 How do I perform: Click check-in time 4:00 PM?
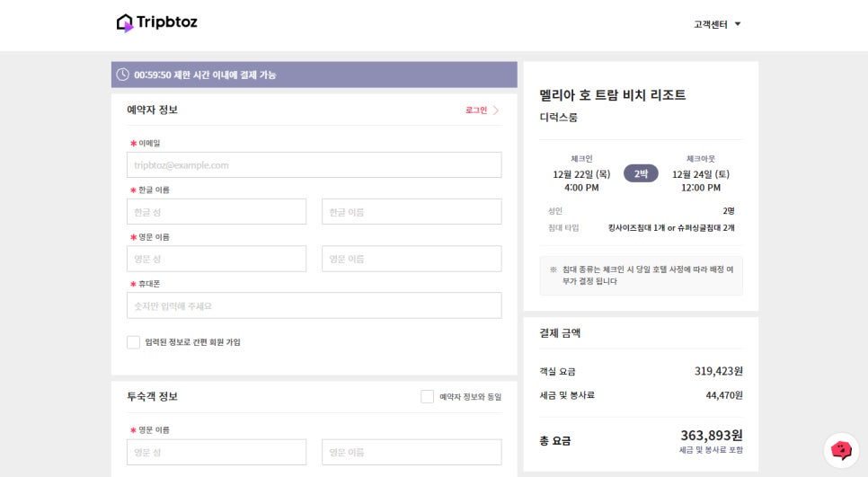click(x=581, y=188)
